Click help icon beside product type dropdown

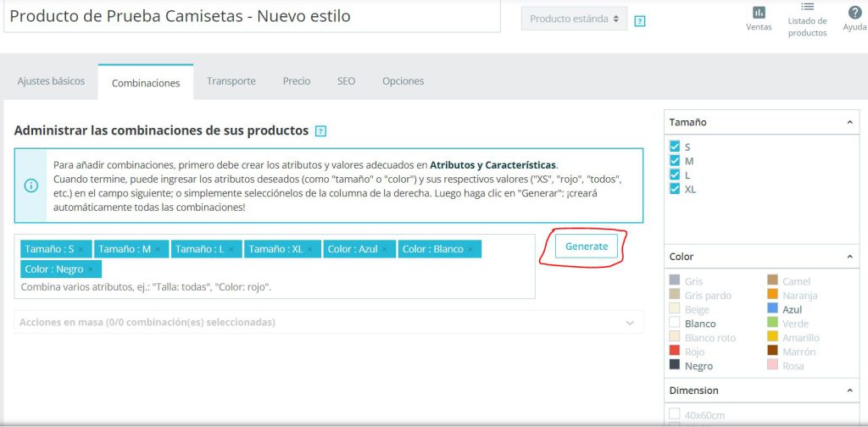639,21
